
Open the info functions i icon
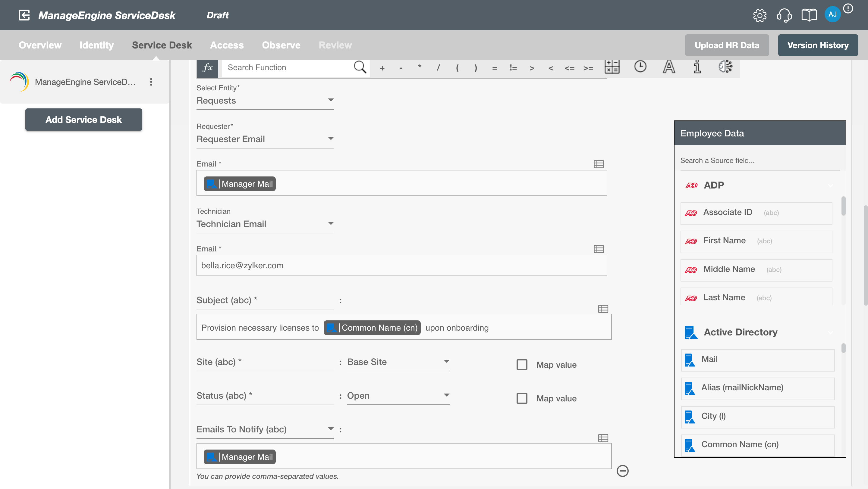(x=697, y=67)
